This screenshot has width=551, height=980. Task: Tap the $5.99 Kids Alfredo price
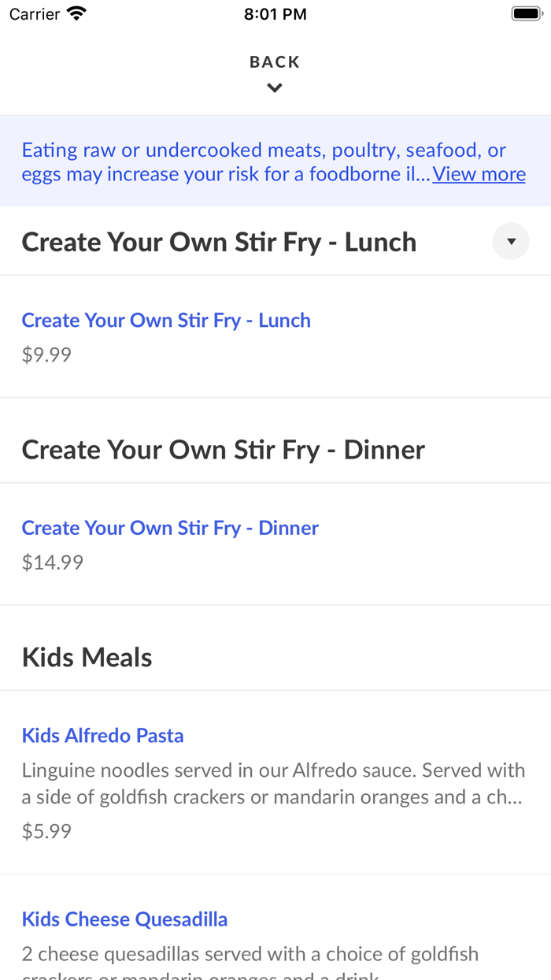[x=46, y=831]
